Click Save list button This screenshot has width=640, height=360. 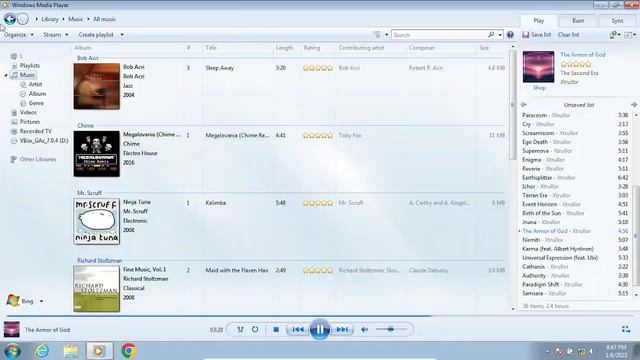click(x=537, y=35)
